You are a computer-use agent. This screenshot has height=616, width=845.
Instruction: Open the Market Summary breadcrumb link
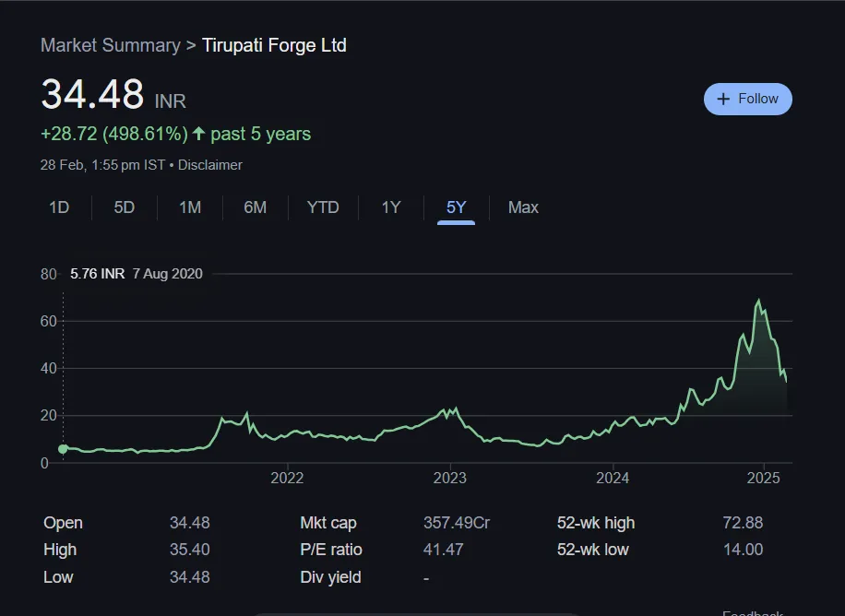pos(111,45)
